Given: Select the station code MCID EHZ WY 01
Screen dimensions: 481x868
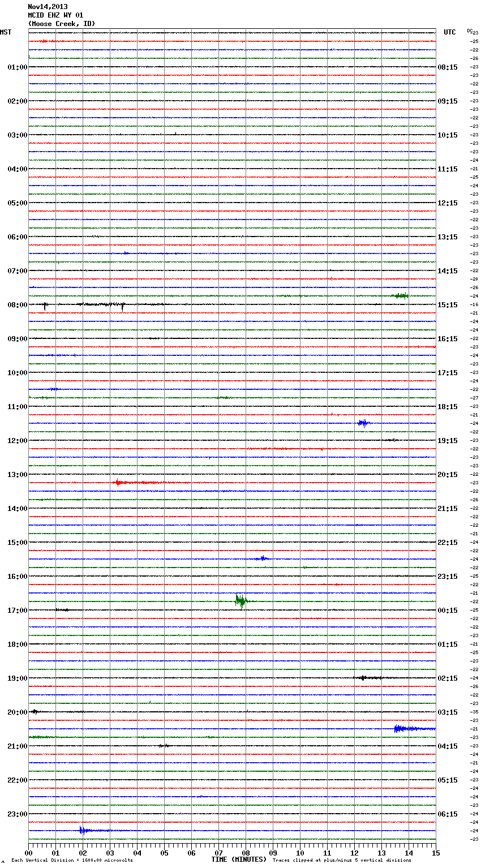Looking at the screenshot, I should [x=55, y=15].
